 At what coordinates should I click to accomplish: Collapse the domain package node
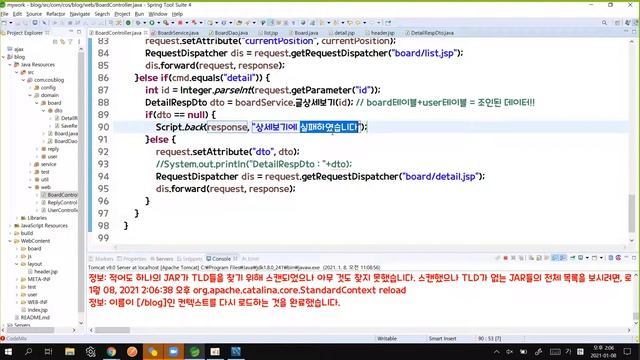30,95
